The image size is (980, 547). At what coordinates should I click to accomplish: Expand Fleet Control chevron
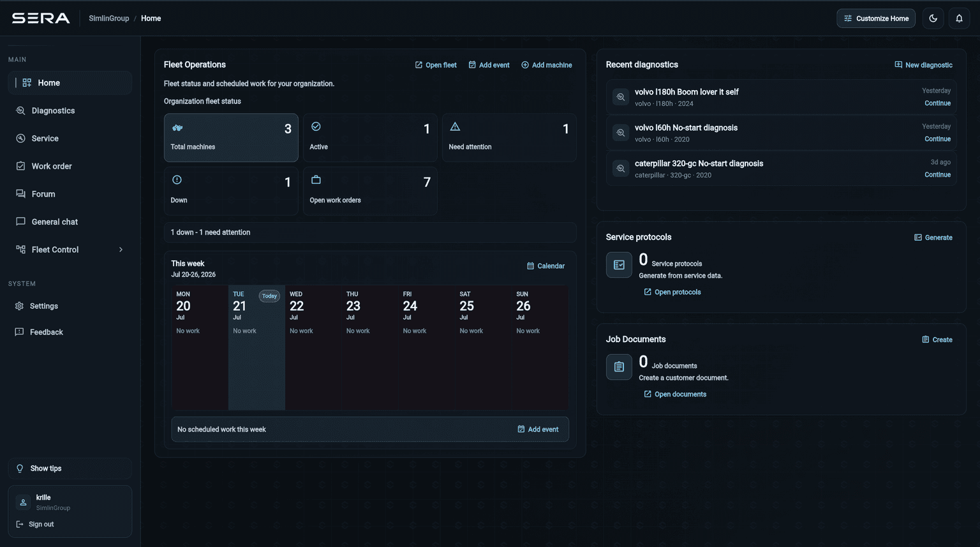tap(121, 250)
